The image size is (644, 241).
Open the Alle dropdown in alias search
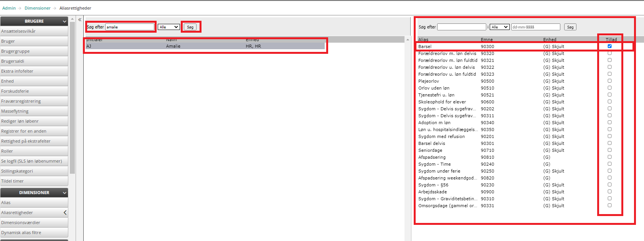tap(500, 27)
